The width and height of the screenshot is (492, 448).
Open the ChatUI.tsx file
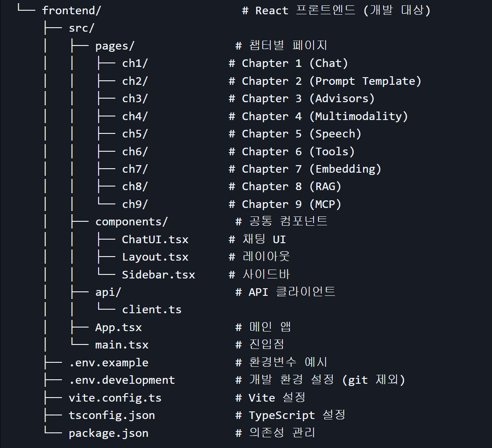click(155, 240)
